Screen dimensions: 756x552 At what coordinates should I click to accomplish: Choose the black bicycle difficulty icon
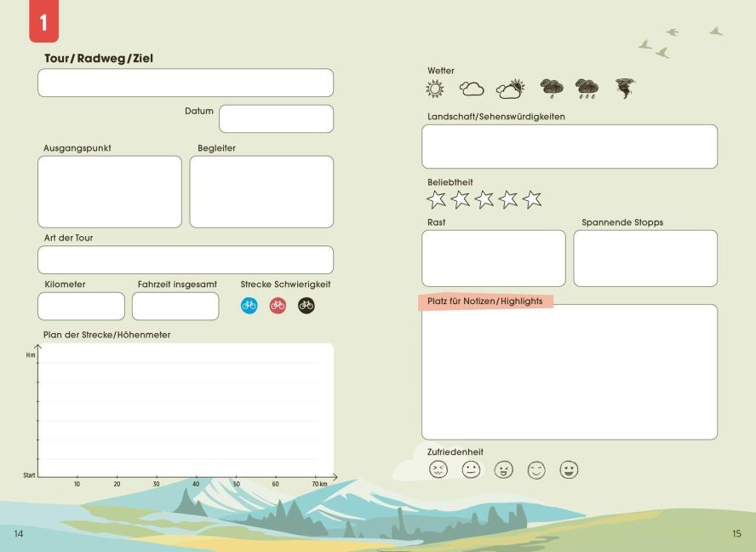coord(306,306)
